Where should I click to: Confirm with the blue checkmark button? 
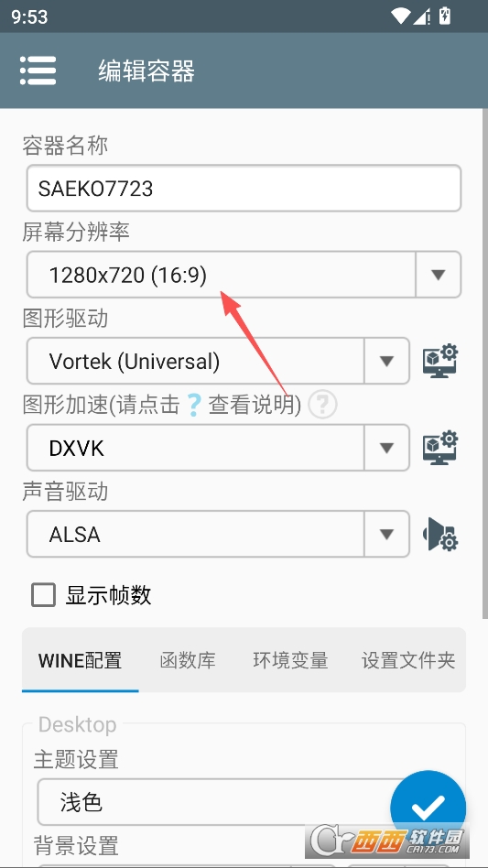[428, 808]
